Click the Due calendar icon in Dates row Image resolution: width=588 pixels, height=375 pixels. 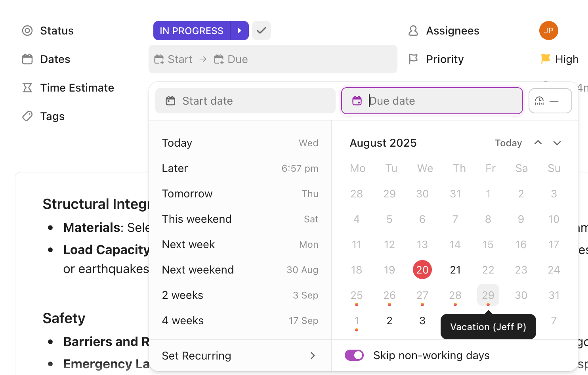(219, 59)
